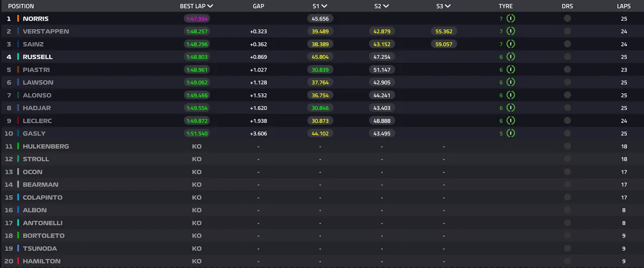Select driver VERSTAPPEN in the standings
The image size is (644, 268).
[x=46, y=31]
